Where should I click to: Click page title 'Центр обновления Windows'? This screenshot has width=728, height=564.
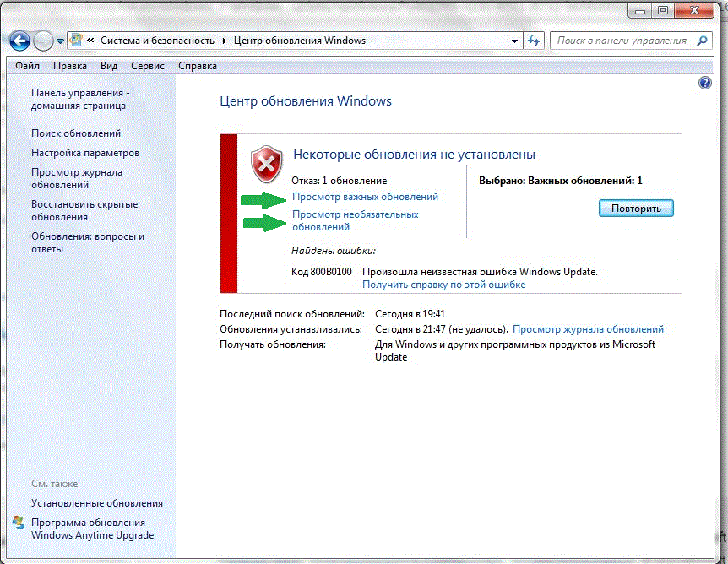306,101
